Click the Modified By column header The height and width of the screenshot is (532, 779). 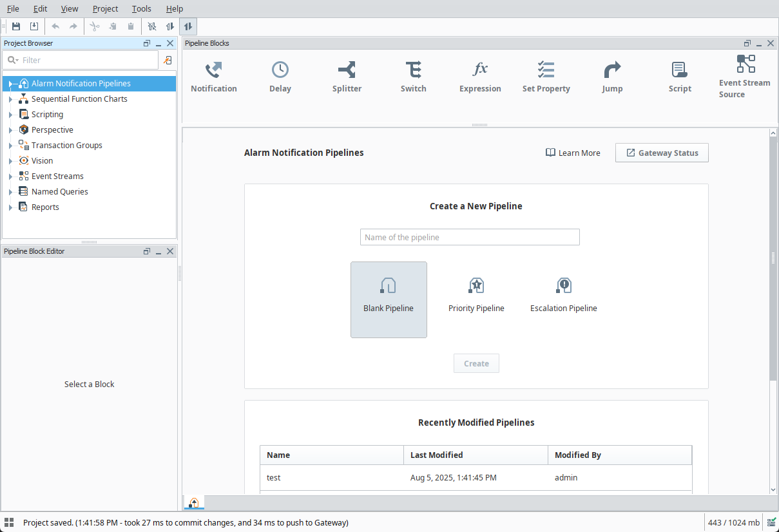tap(620, 455)
